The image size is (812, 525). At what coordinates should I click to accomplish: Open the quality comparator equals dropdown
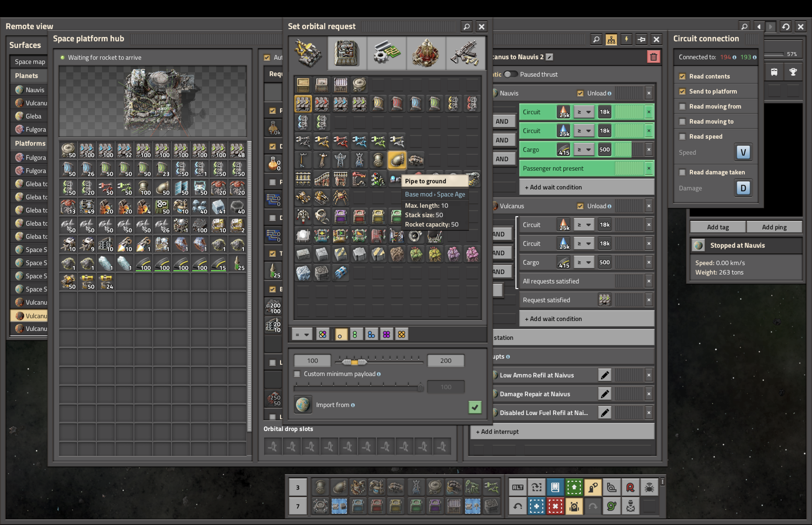click(301, 334)
